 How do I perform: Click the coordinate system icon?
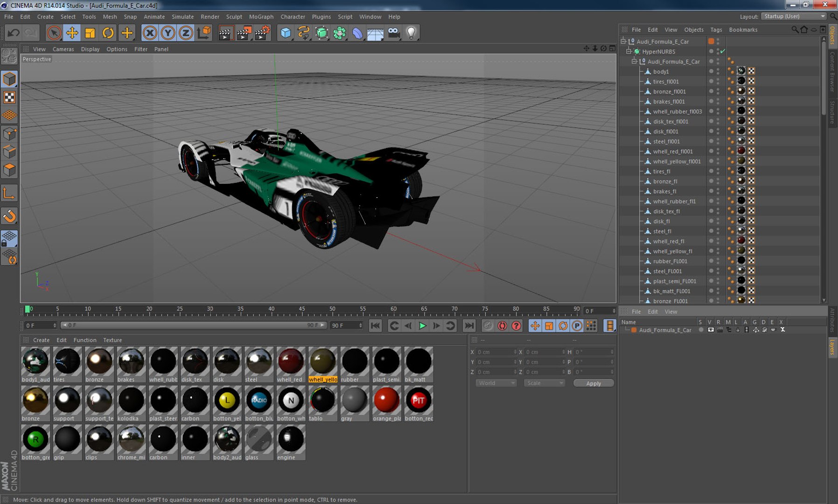204,33
